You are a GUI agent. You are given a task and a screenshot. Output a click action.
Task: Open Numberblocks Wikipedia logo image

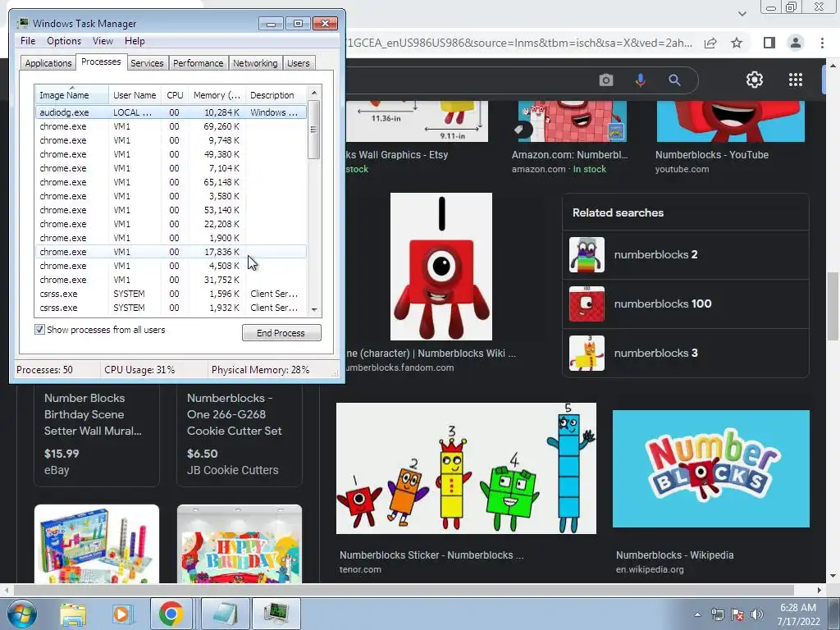711,468
